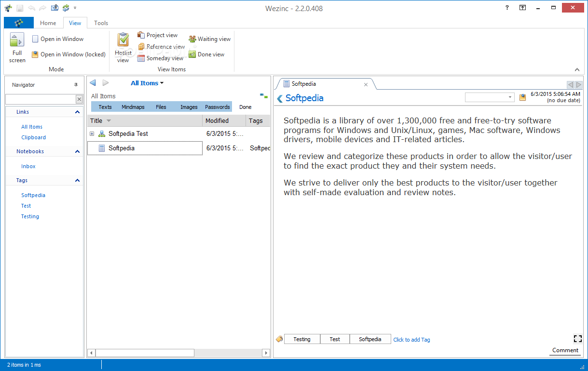Open the quick access toolbar customize arrow
This screenshot has width=588, height=371.
(75, 8)
